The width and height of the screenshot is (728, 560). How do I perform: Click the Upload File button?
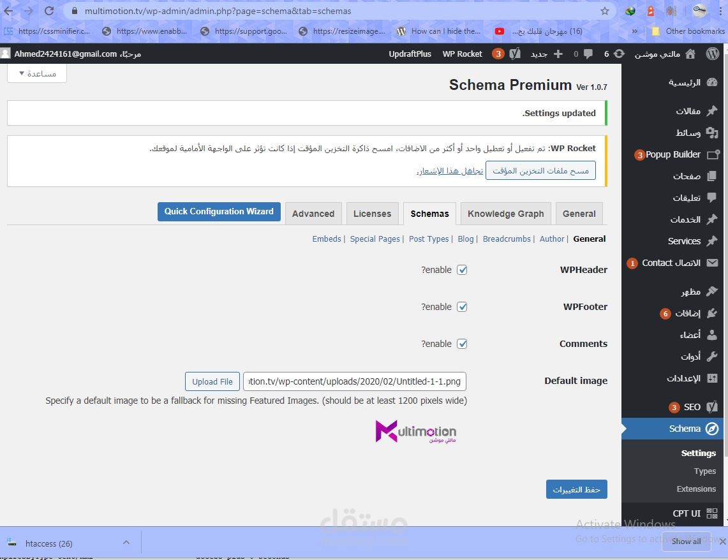212,381
